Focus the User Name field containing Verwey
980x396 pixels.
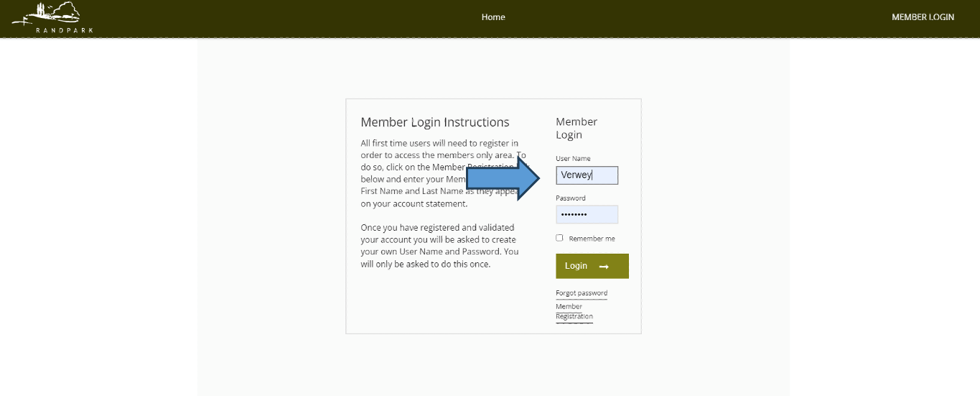point(587,175)
